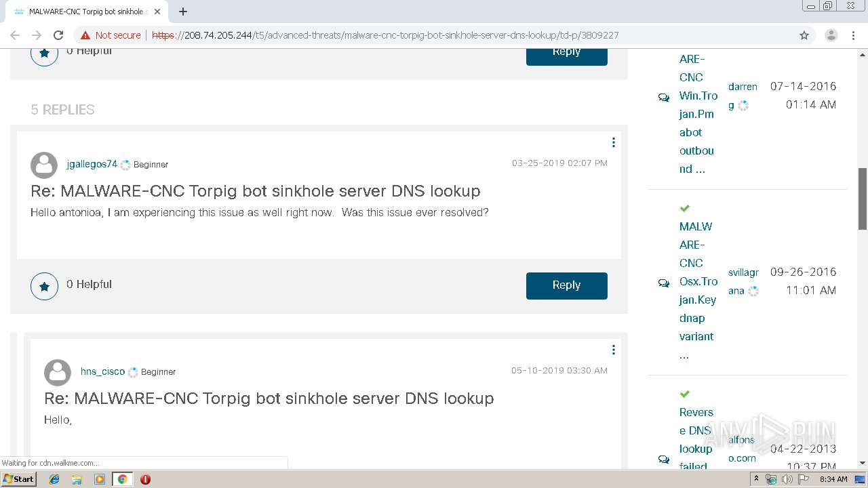Show hidden system tray icons
The width and height of the screenshot is (868, 488).
point(756,479)
